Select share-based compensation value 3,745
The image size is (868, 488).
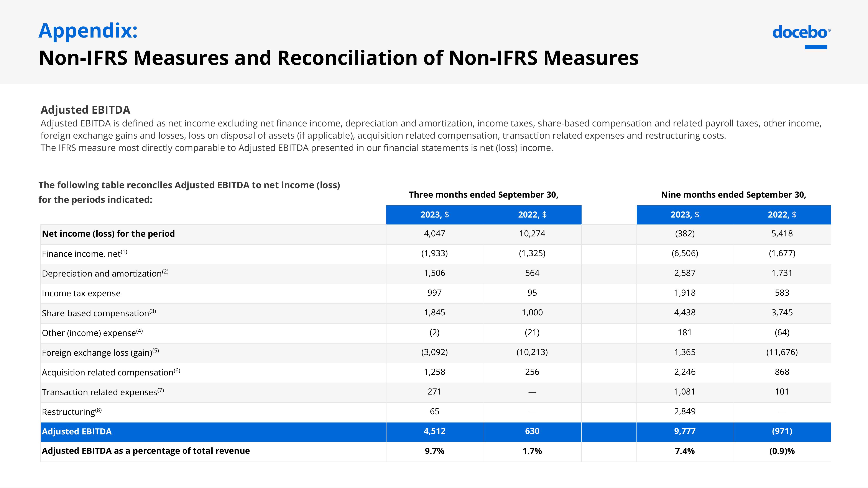tap(782, 313)
